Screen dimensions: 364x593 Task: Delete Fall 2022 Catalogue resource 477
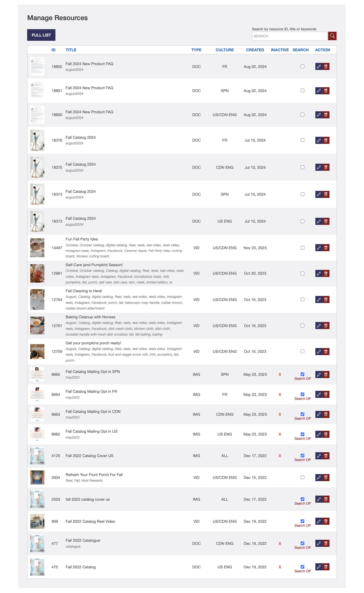(326, 543)
